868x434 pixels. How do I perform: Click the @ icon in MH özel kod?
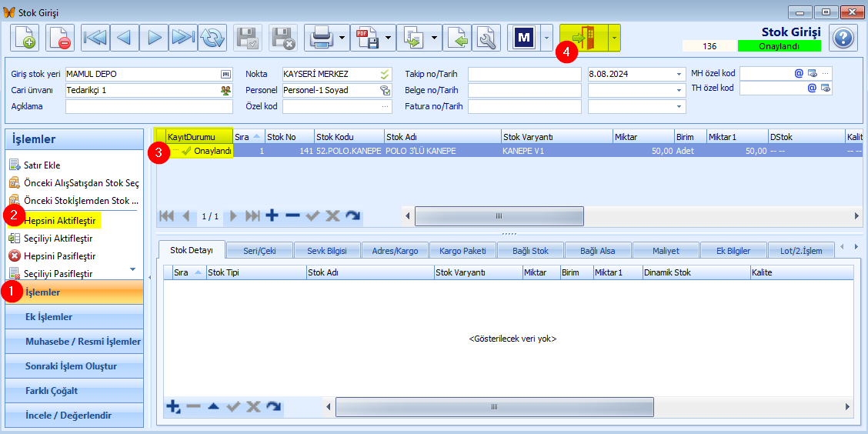799,73
